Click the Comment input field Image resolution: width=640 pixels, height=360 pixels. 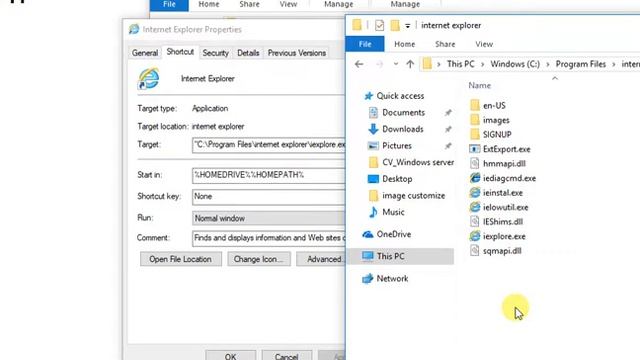(x=269, y=238)
